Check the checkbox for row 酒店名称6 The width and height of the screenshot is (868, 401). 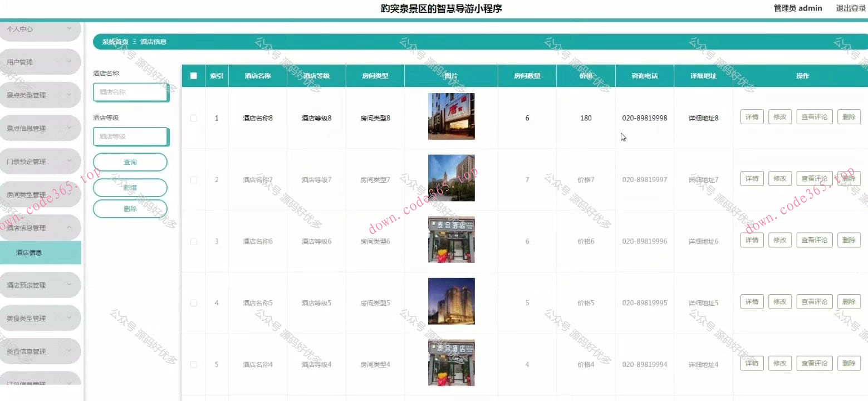click(x=193, y=241)
